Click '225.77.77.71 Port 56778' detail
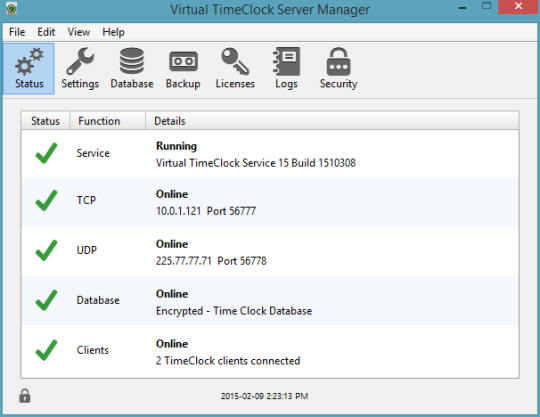 pos(211,261)
